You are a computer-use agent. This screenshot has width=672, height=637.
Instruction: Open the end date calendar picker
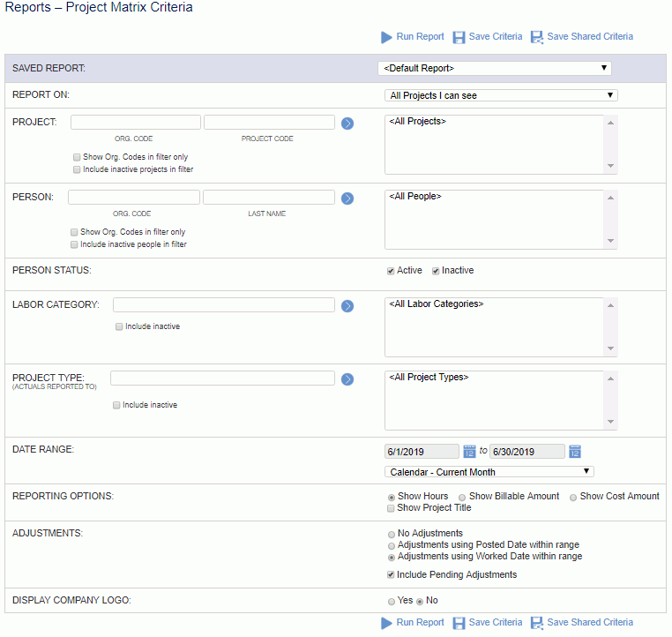coord(575,452)
